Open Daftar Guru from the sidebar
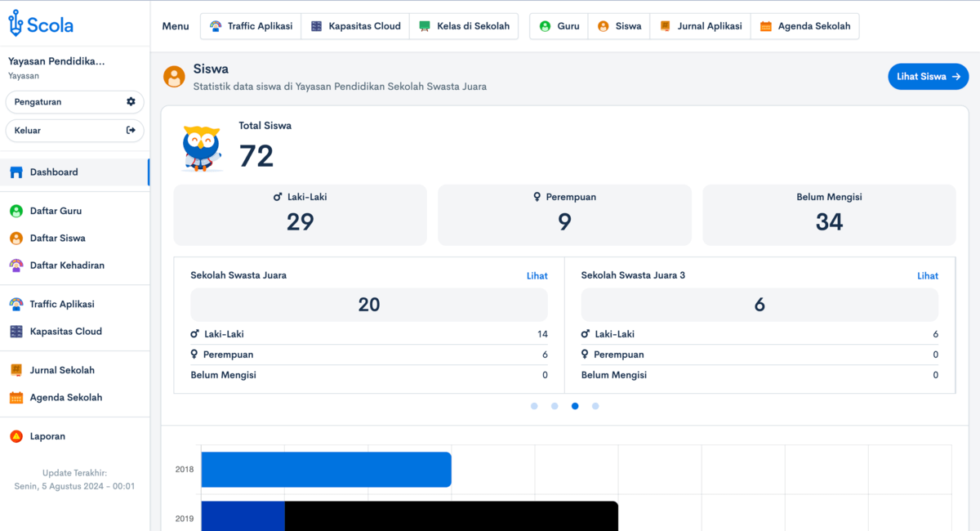Viewport: 980px width, 531px height. point(56,211)
